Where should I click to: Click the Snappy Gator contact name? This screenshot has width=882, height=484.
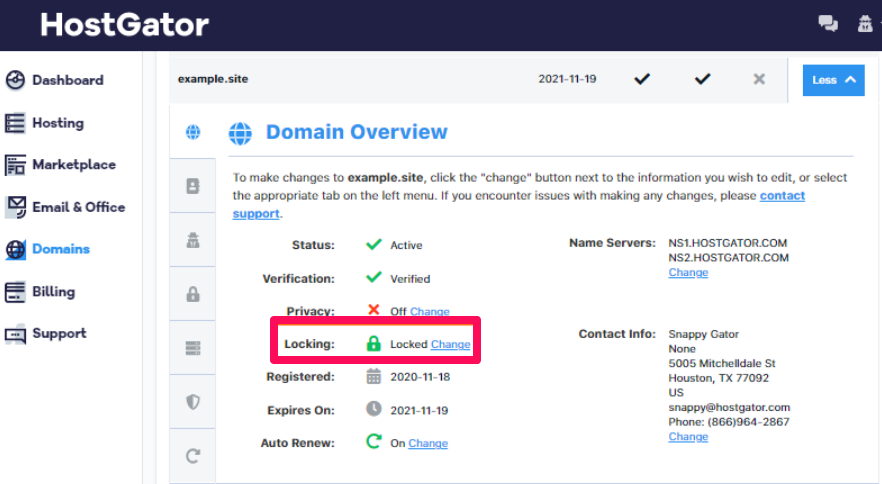click(x=704, y=334)
